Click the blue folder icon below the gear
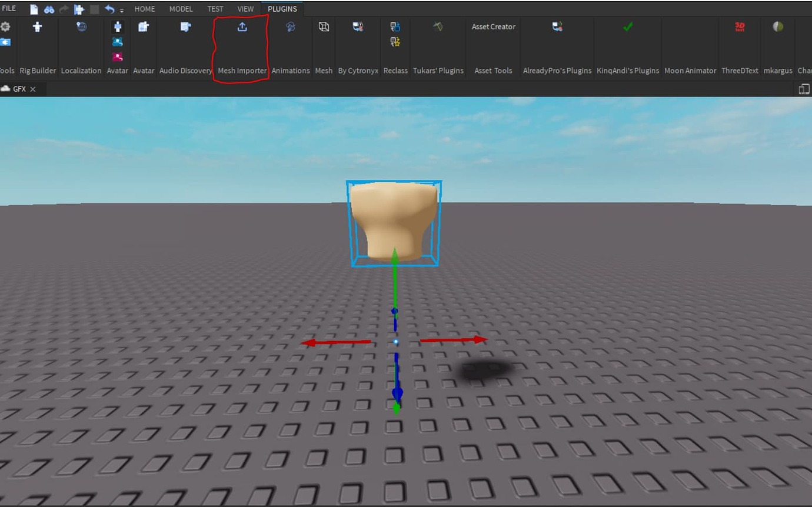Viewport: 812px width, 507px height. click(x=5, y=42)
